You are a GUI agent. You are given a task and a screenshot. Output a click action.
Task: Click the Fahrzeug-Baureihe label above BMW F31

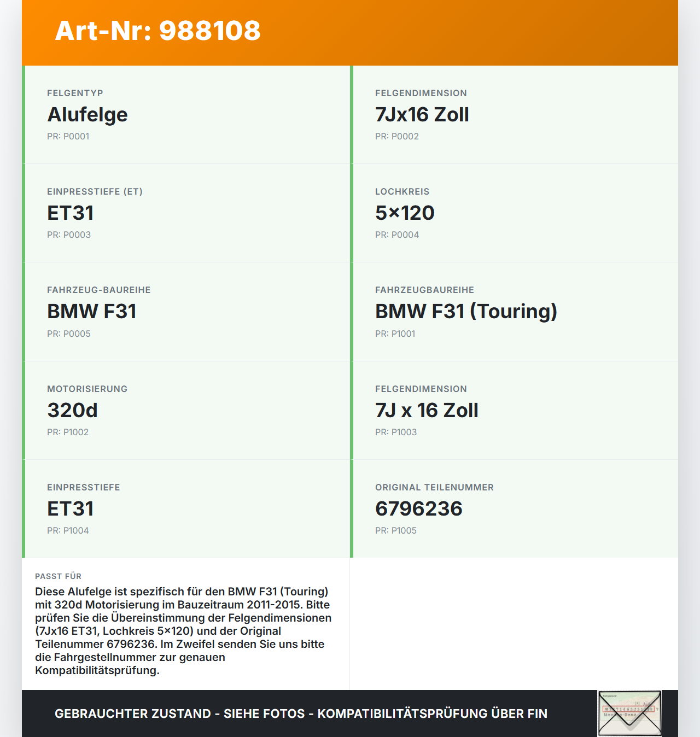click(99, 290)
